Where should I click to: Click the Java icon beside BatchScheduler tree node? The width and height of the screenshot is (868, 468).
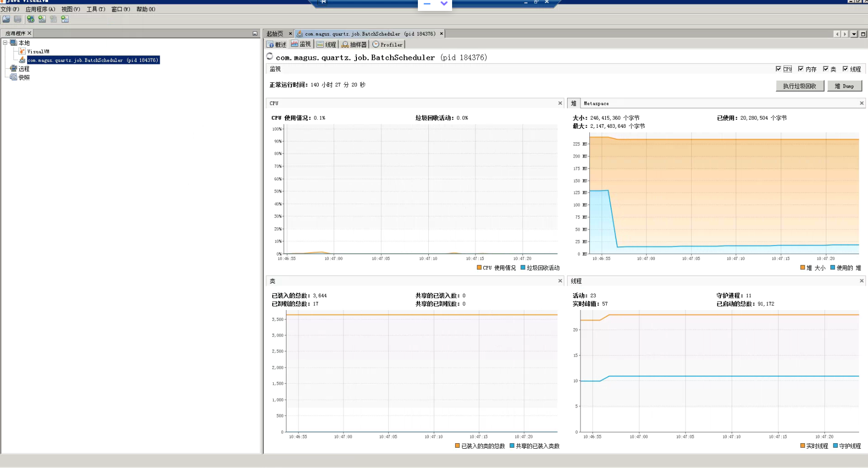coord(22,60)
